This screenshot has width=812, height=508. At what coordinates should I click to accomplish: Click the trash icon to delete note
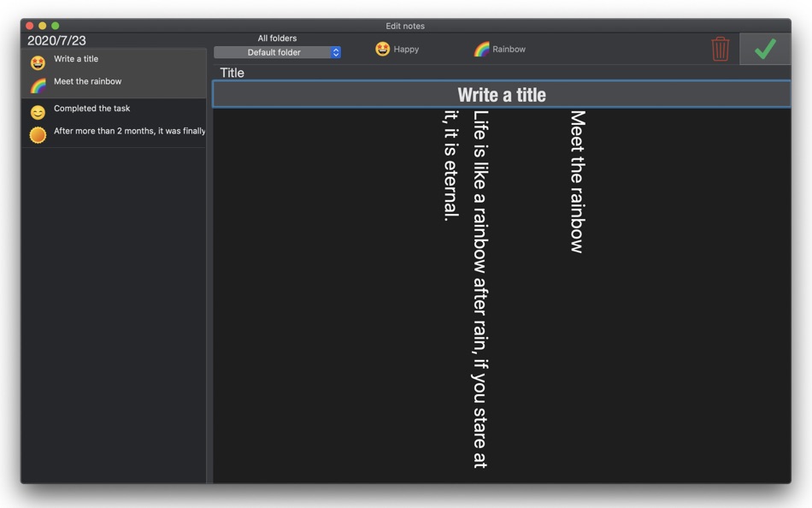[720, 49]
